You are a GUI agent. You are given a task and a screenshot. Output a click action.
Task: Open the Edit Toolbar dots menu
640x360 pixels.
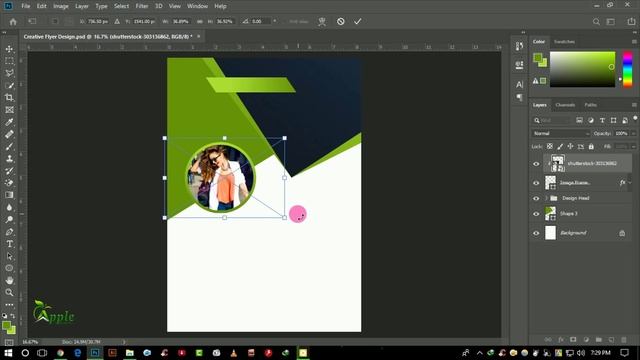pyautogui.click(x=9, y=304)
